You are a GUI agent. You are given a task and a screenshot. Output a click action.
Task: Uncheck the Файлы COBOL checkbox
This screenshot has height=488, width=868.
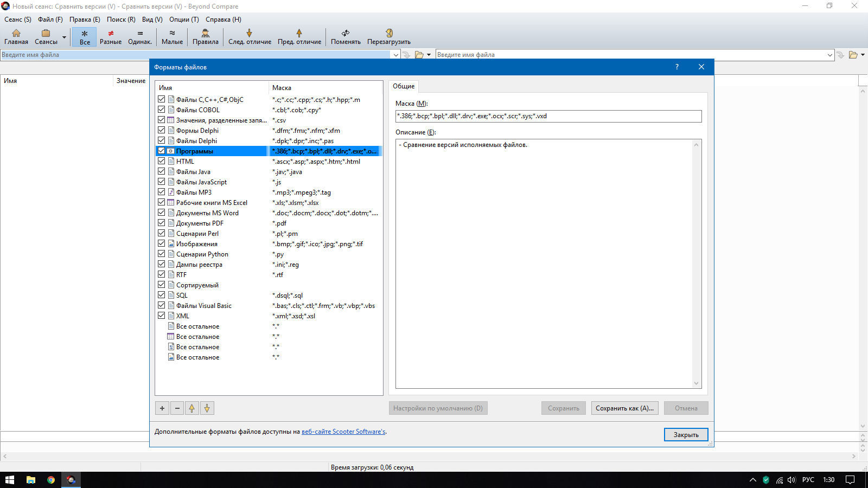[162, 110]
